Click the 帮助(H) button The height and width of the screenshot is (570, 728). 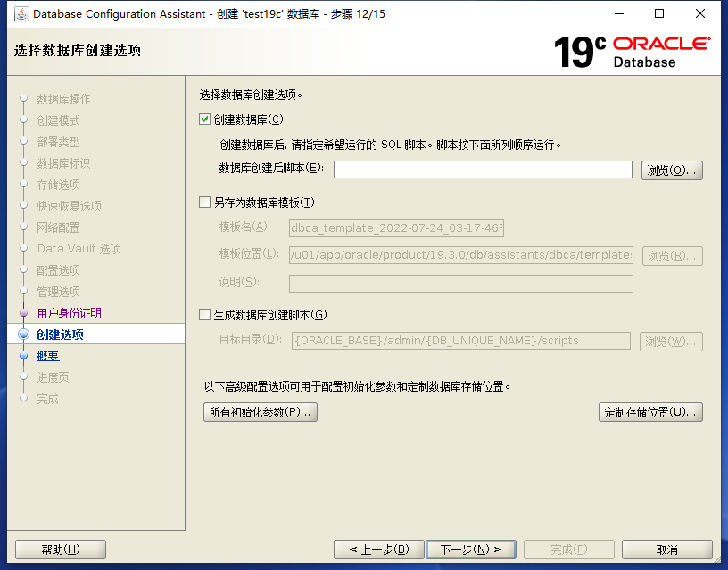point(61,549)
